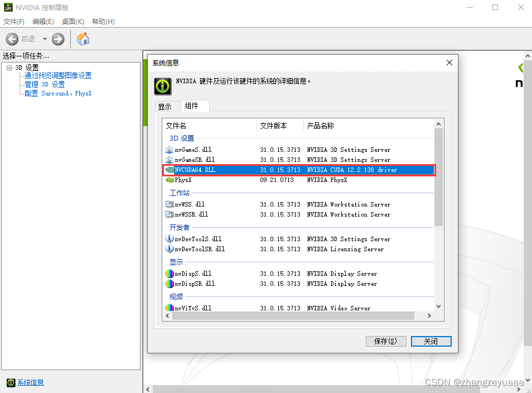Image resolution: width=532 pixels, height=393 pixels.
Task: Open the 桌面(K) menu
Action: (x=73, y=22)
